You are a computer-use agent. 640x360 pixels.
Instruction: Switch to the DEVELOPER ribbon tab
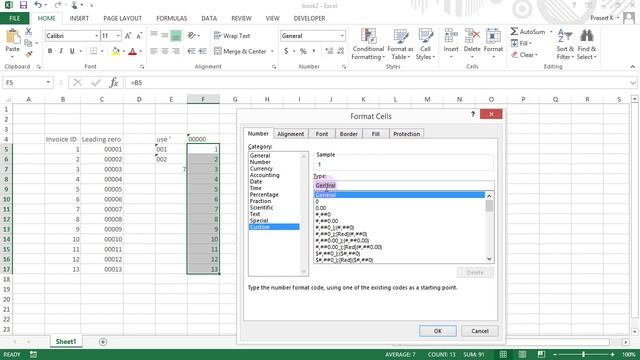[309, 18]
